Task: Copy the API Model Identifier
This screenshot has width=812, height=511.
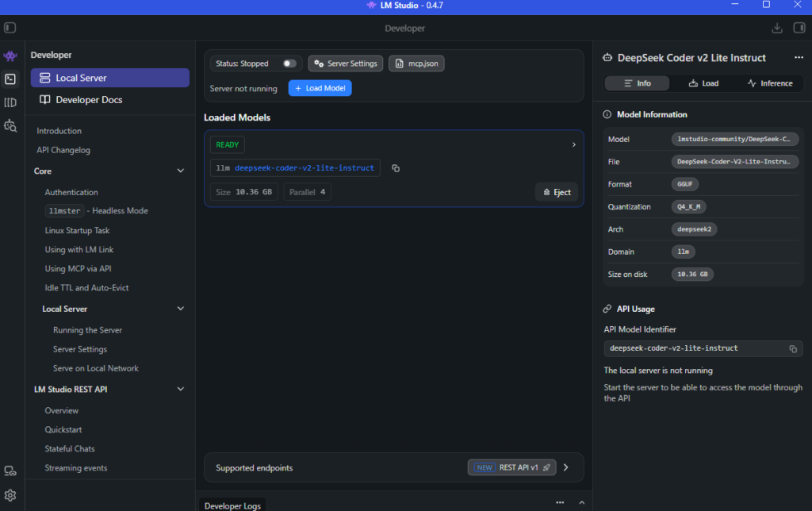Action: coord(792,348)
